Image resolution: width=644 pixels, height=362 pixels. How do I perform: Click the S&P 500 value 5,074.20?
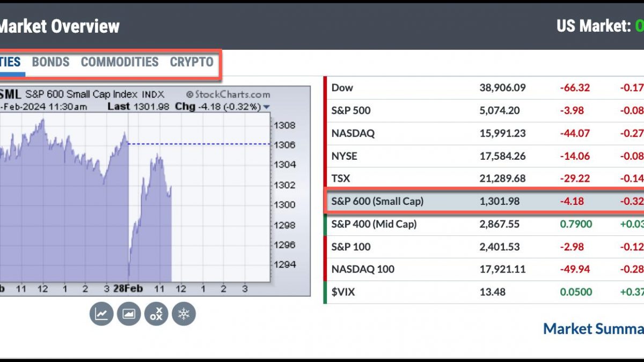[499, 111]
